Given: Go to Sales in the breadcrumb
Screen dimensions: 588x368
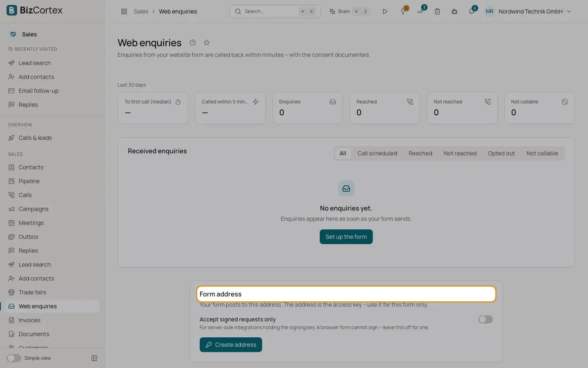Looking at the screenshot, I should click(x=141, y=11).
